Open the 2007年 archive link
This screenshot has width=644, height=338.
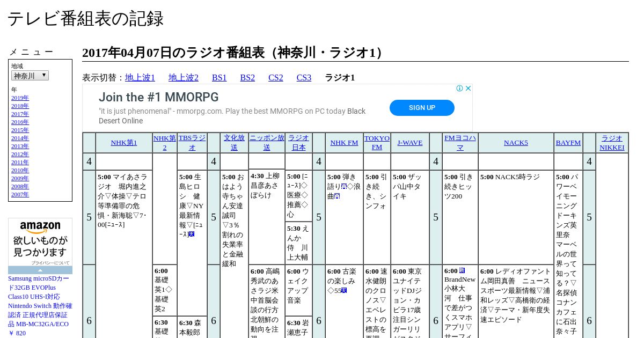[20, 194]
